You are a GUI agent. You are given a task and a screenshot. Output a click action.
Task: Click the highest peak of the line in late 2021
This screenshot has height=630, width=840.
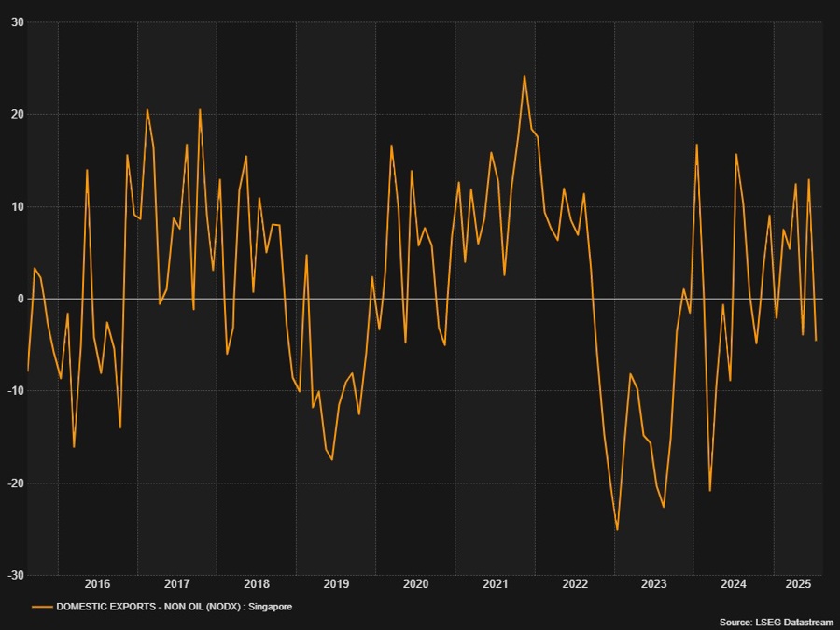[525, 76]
